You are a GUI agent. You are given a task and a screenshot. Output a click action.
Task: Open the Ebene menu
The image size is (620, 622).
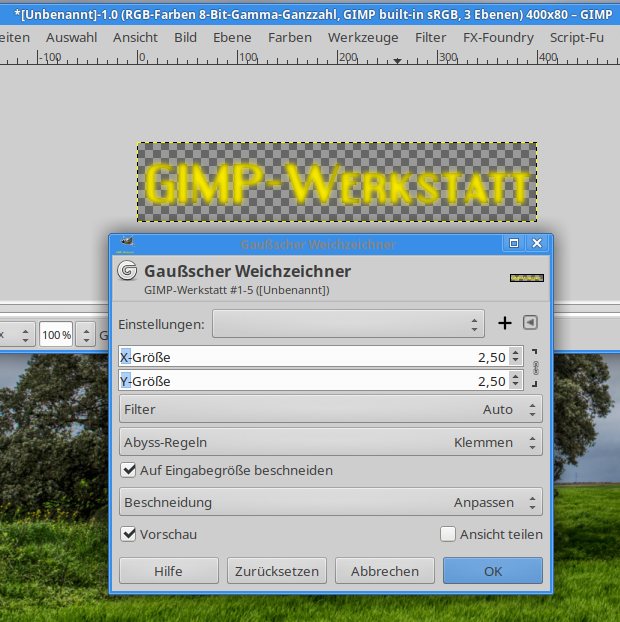pos(232,38)
